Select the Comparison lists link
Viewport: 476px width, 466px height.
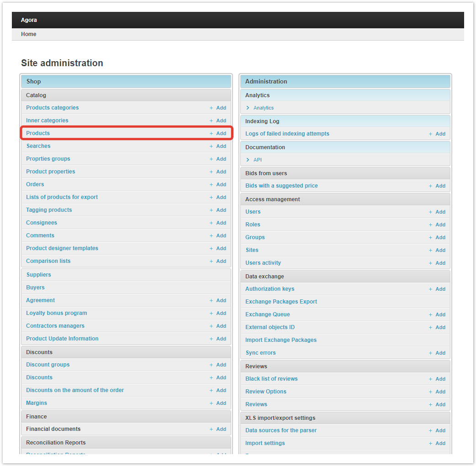[x=48, y=261]
